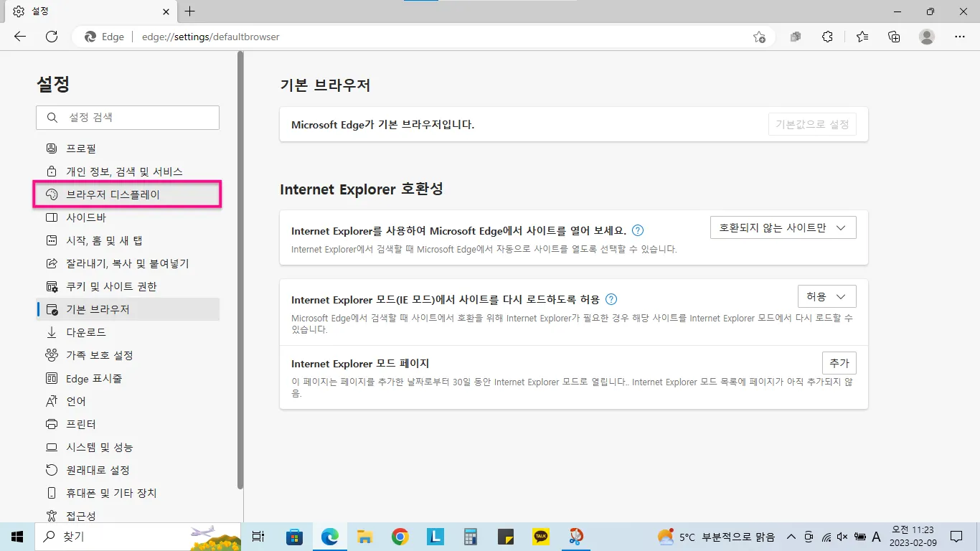This screenshot has height=551, width=980.
Task: Open 개인 정보, 검색 및 서비스 settings
Action: coord(128,171)
